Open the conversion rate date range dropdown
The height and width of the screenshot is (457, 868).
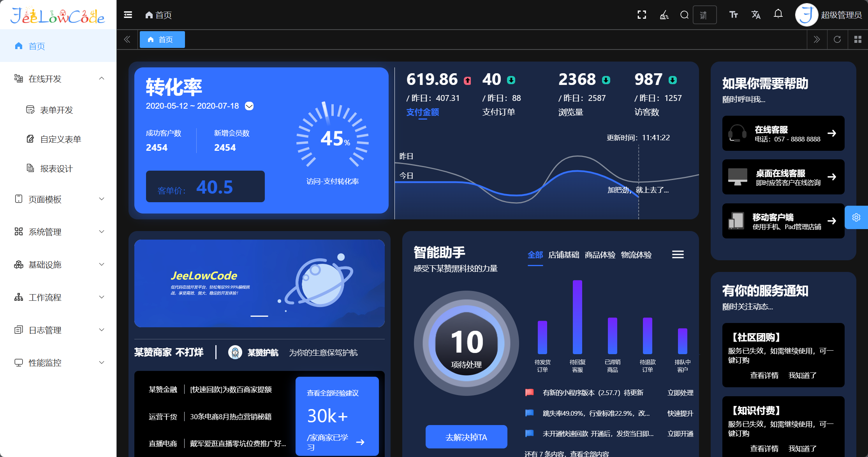(x=249, y=106)
